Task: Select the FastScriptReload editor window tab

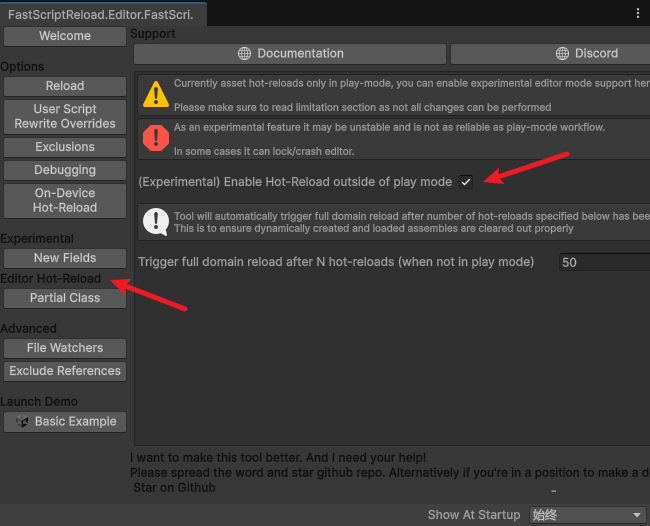Action: [101, 15]
